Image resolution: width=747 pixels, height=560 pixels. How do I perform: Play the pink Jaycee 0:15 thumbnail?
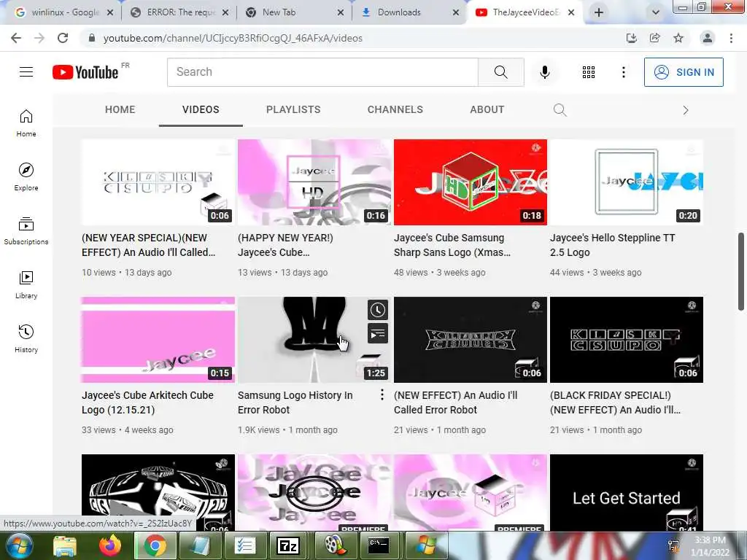158,340
